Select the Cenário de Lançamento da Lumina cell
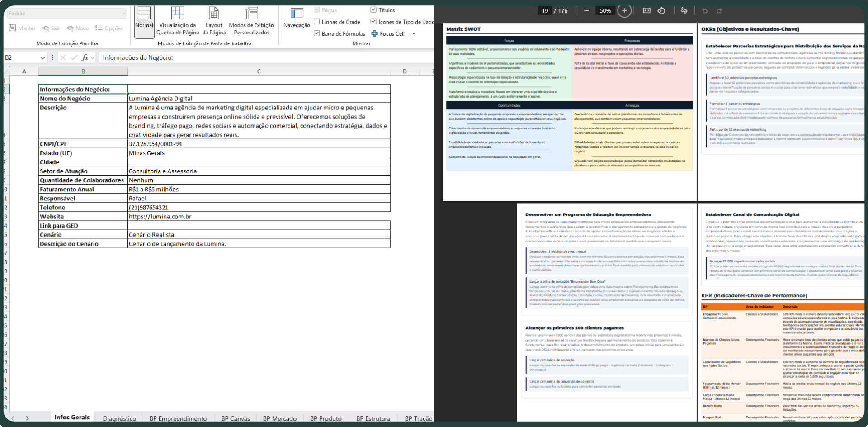The width and height of the screenshot is (868, 427). (x=259, y=243)
